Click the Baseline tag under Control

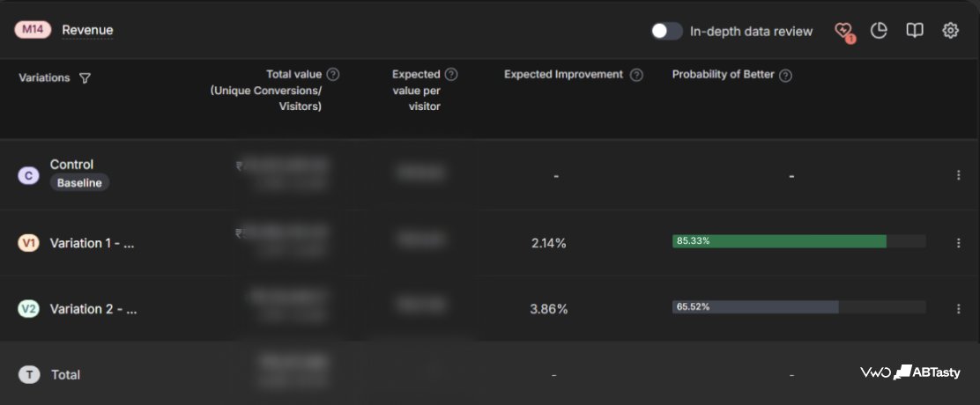pyautogui.click(x=79, y=183)
